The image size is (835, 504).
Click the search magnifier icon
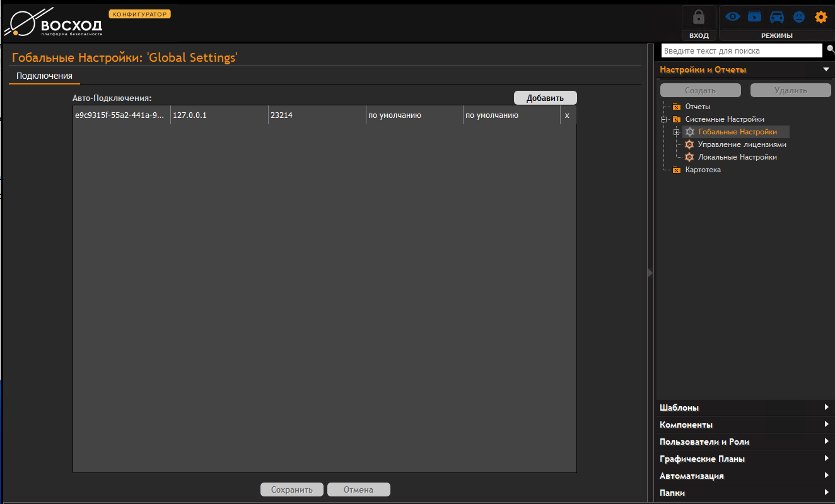[830, 50]
